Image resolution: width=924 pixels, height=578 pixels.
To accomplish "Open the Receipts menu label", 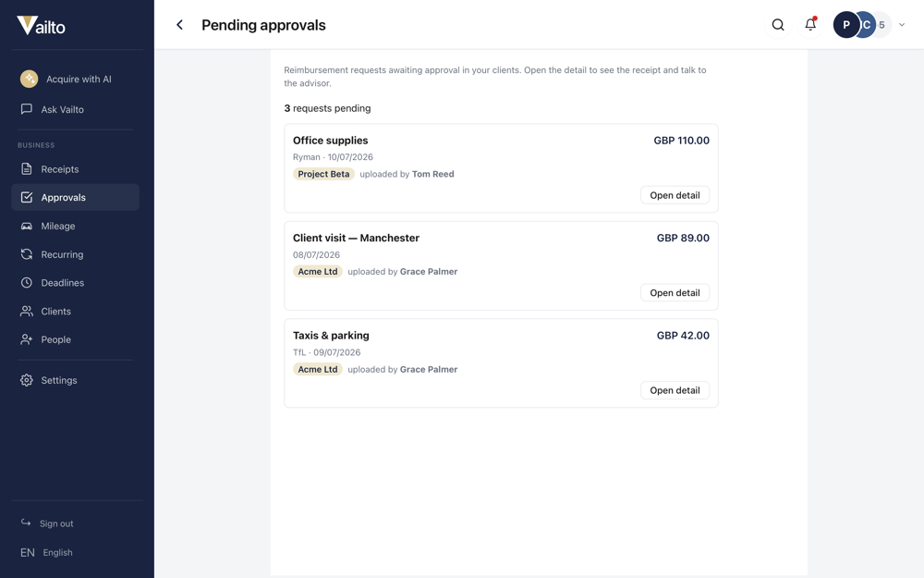I will pyautogui.click(x=60, y=169).
